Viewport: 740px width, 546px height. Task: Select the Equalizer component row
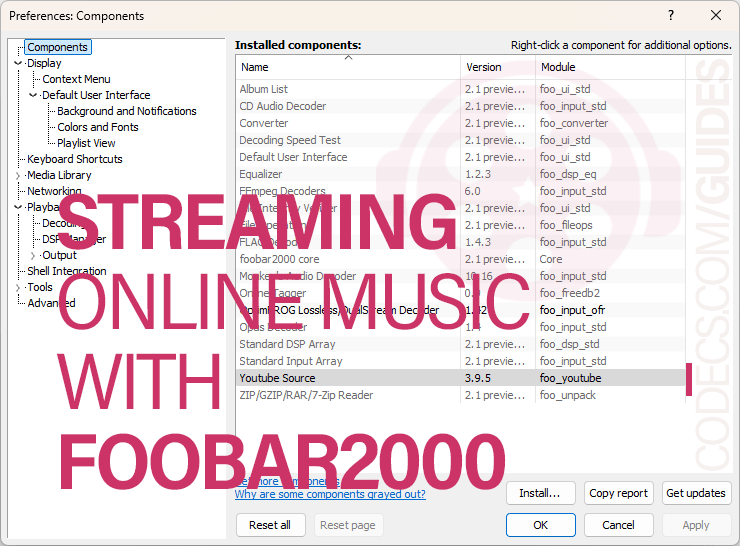click(461, 174)
